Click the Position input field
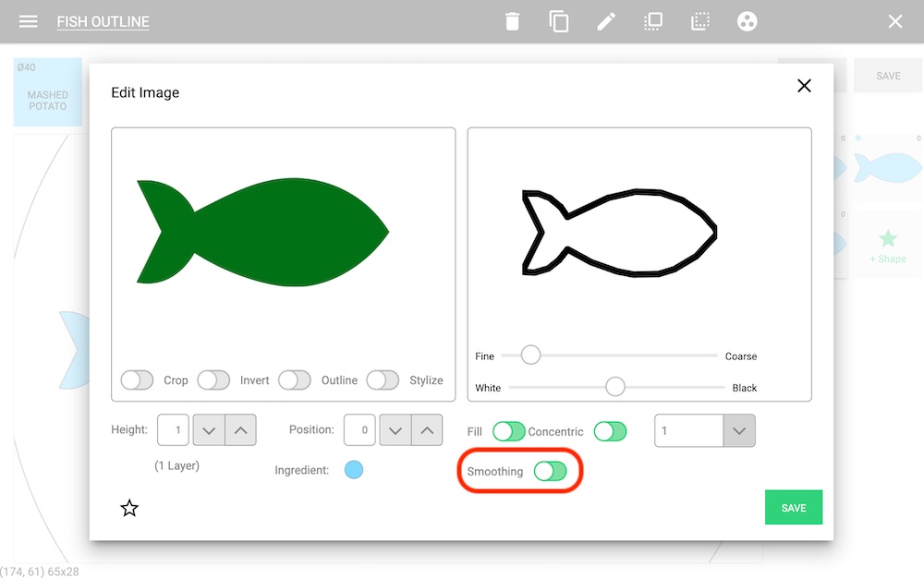The image size is (924, 578). click(359, 429)
